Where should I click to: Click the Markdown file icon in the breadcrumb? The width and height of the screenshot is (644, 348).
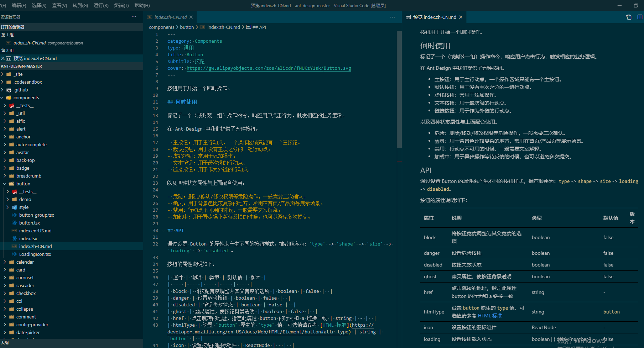coord(202,27)
